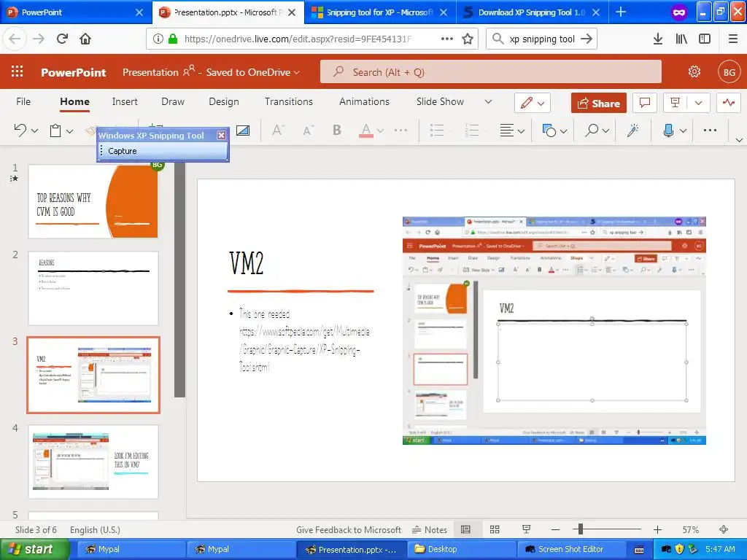Switch to Slide Sorter view icon
The image size is (747, 560).
[x=495, y=529]
